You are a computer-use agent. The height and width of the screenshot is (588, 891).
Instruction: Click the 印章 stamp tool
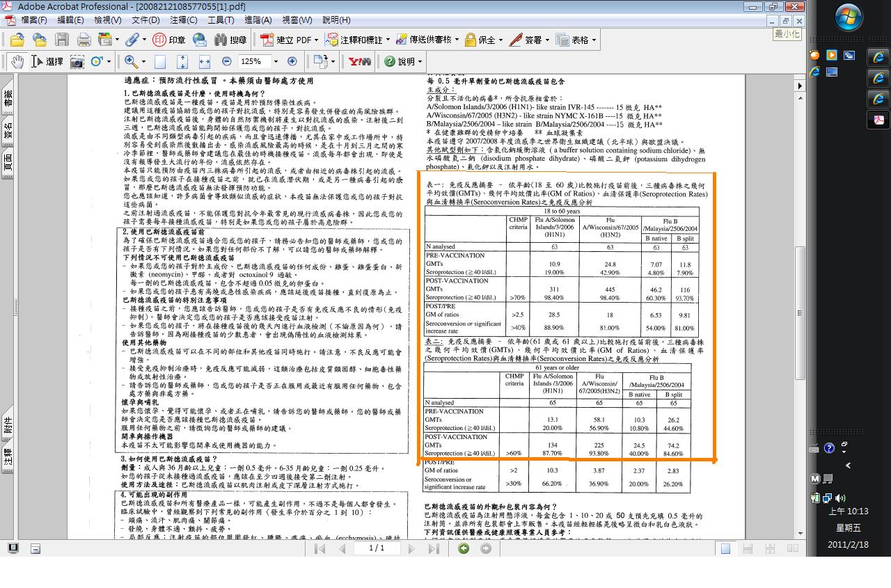[168, 40]
